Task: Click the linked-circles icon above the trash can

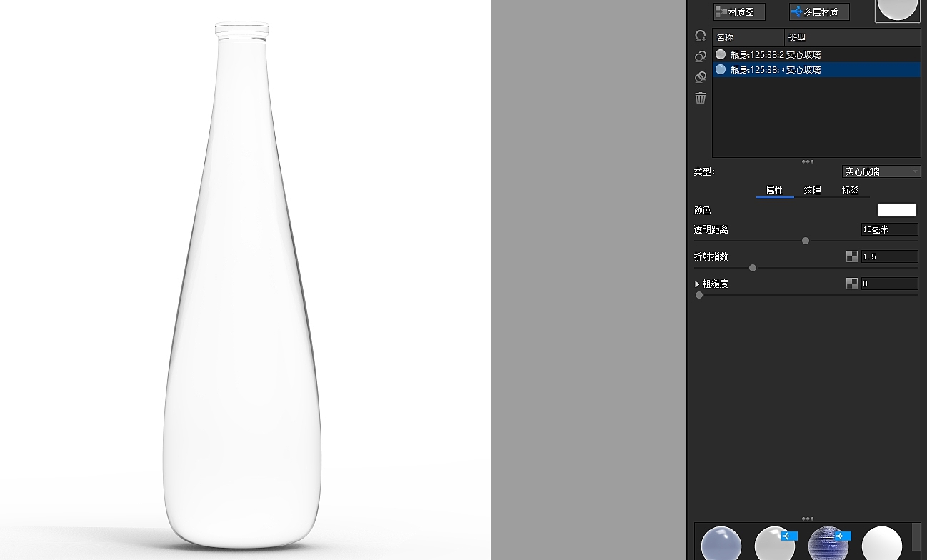Action: (701, 77)
